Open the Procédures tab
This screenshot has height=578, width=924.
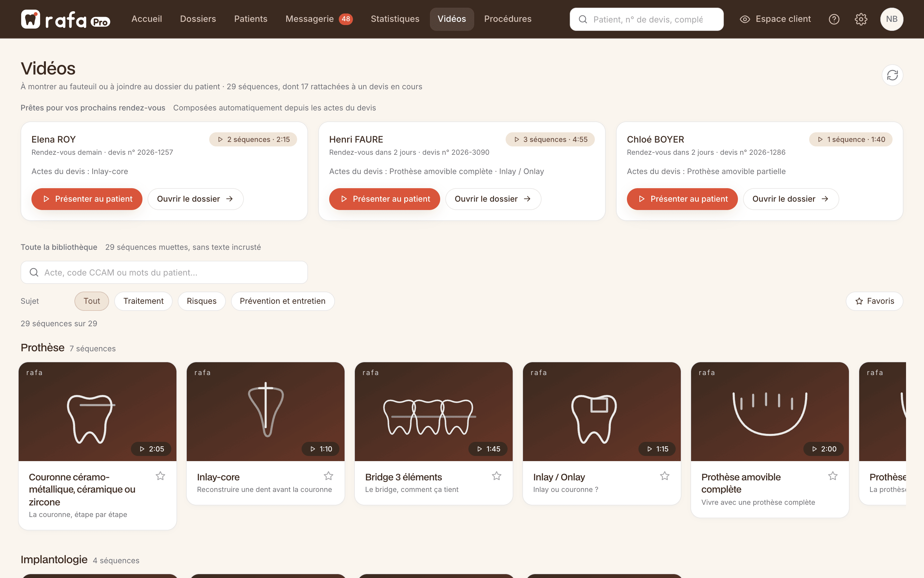[x=508, y=19]
